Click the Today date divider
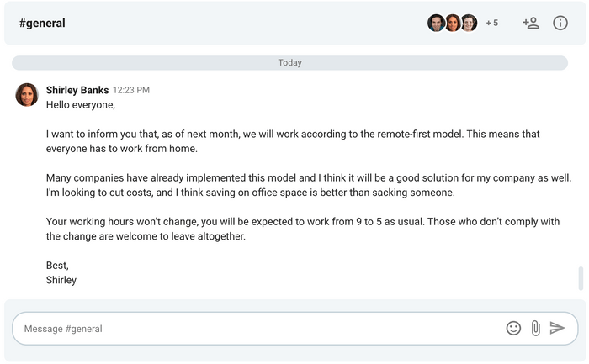This screenshot has width=589, height=364. click(289, 63)
